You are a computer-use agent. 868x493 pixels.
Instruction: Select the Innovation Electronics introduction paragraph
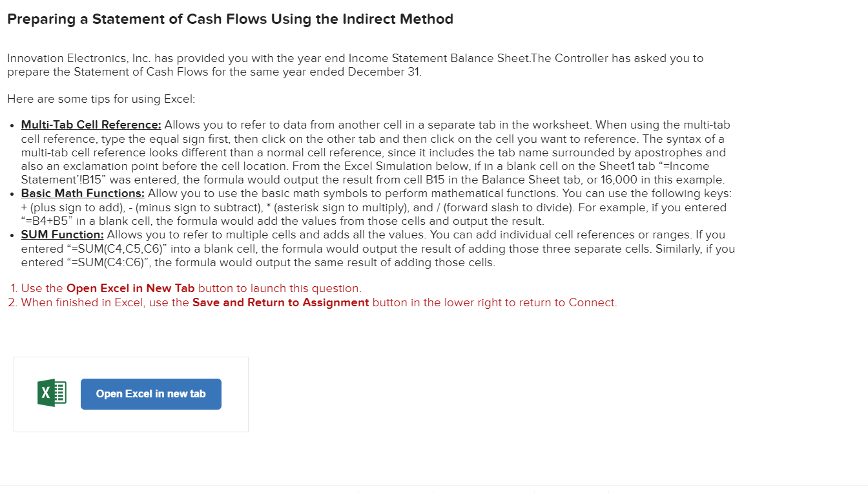(355, 65)
